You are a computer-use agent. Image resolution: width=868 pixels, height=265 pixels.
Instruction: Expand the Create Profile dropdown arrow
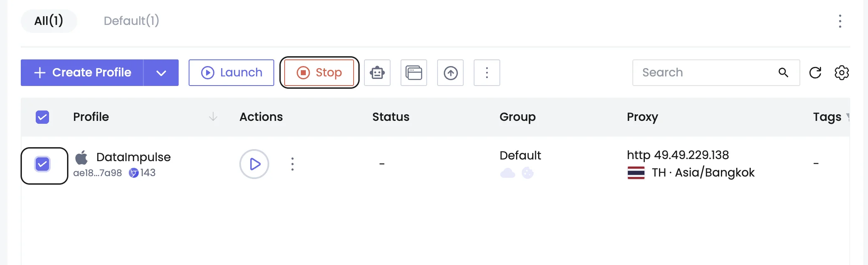coord(161,73)
